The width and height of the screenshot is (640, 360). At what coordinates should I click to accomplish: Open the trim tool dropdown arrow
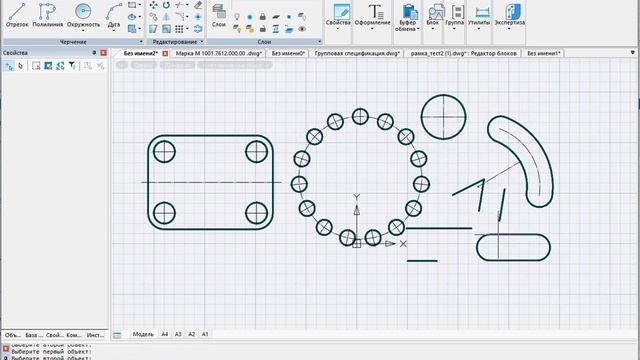tap(187, 5)
